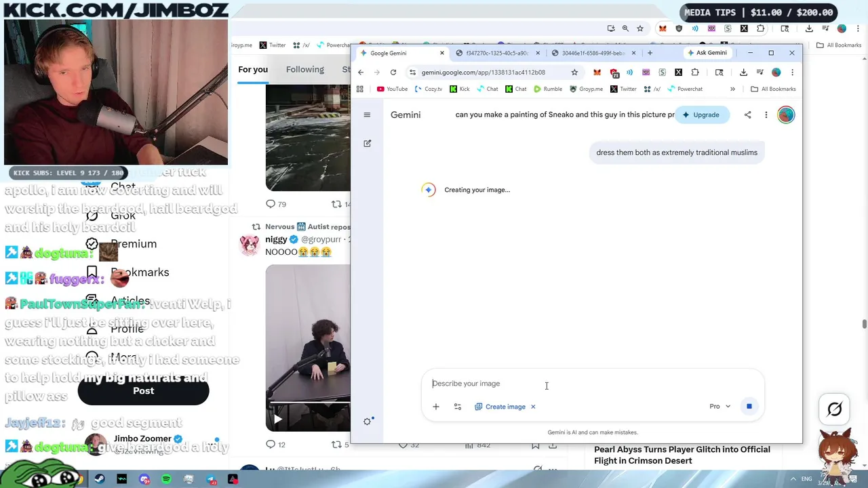The image size is (868, 488).
Task: Open the Groyp.me bookmark in front window
Action: (586, 89)
